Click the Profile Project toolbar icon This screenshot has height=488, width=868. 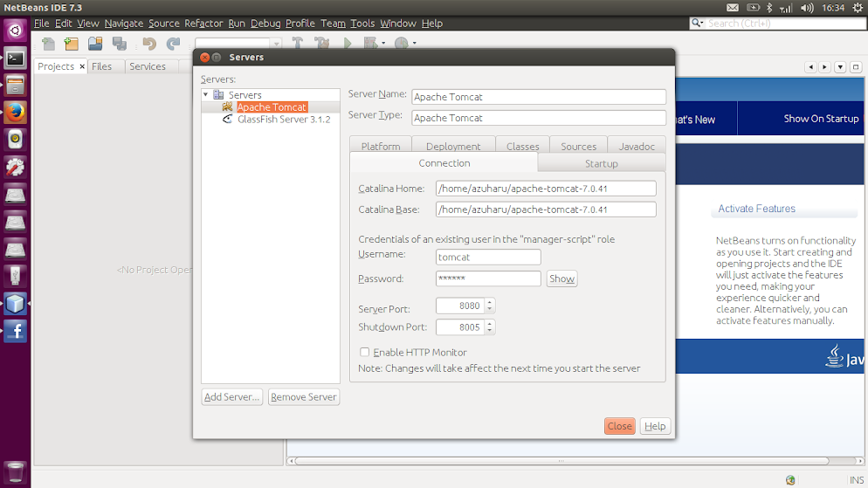click(x=402, y=43)
